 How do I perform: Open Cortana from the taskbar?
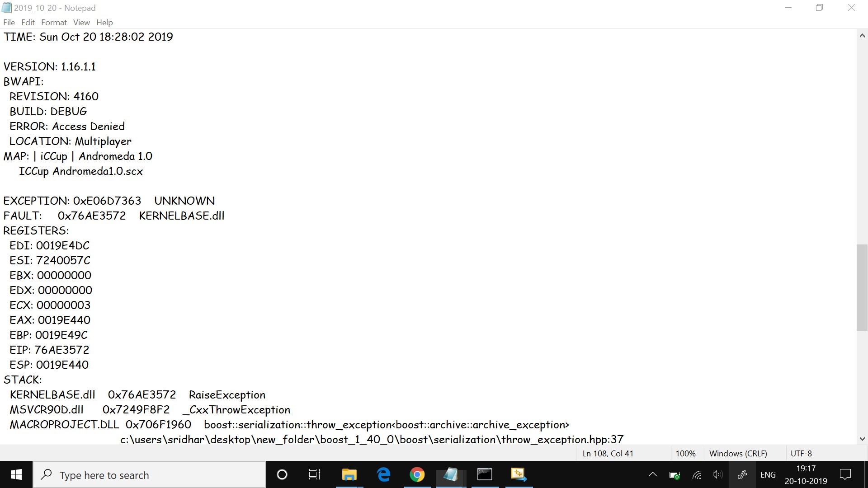pyautogui.click(x=282, y=474)
